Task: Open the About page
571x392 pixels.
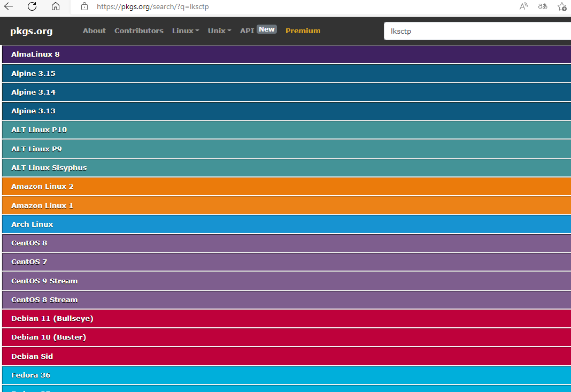Action: [x=94, y=30]
